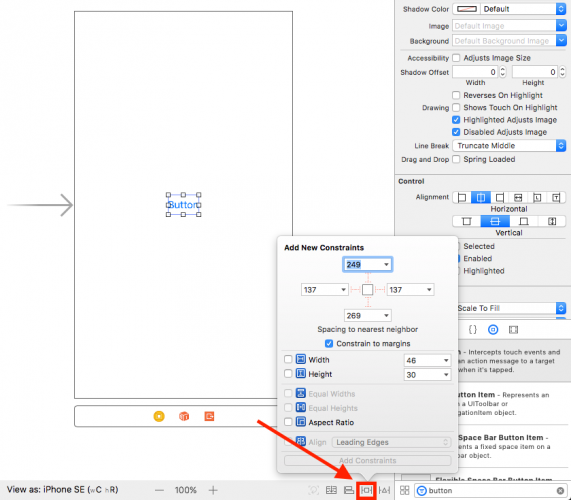Viewport: 571px width, 500px height.
Task: Enable the bottom spacing constraint strut
Action: [x=368, y=302]
